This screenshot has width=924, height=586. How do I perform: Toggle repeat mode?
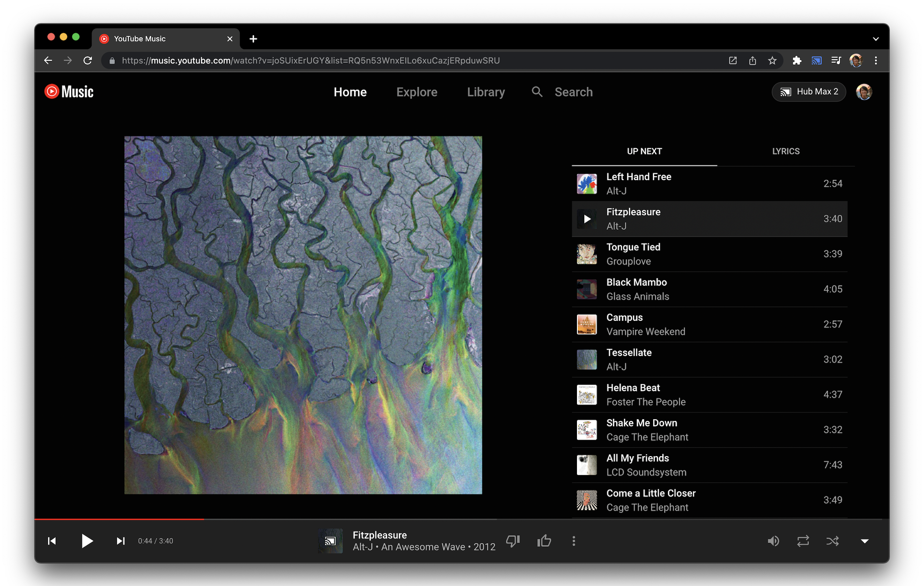[x=803, y=541]
